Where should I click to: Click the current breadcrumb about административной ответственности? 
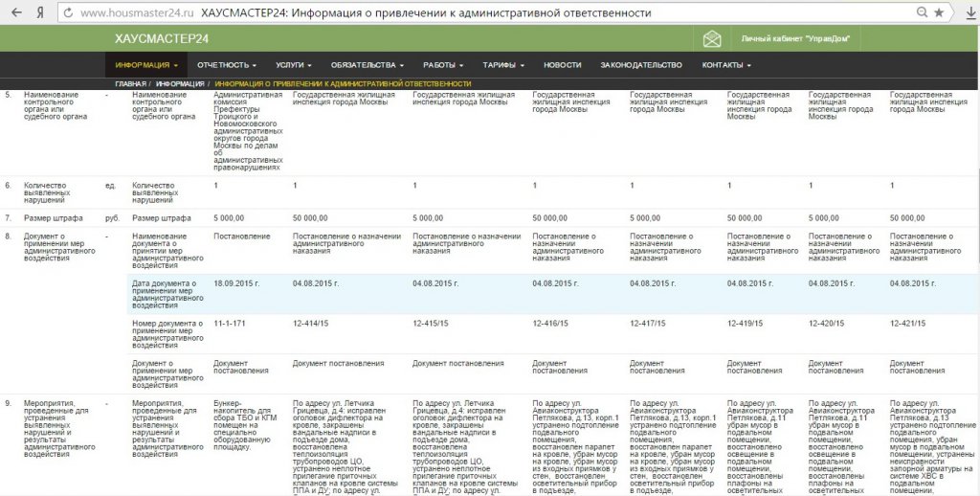344,84
